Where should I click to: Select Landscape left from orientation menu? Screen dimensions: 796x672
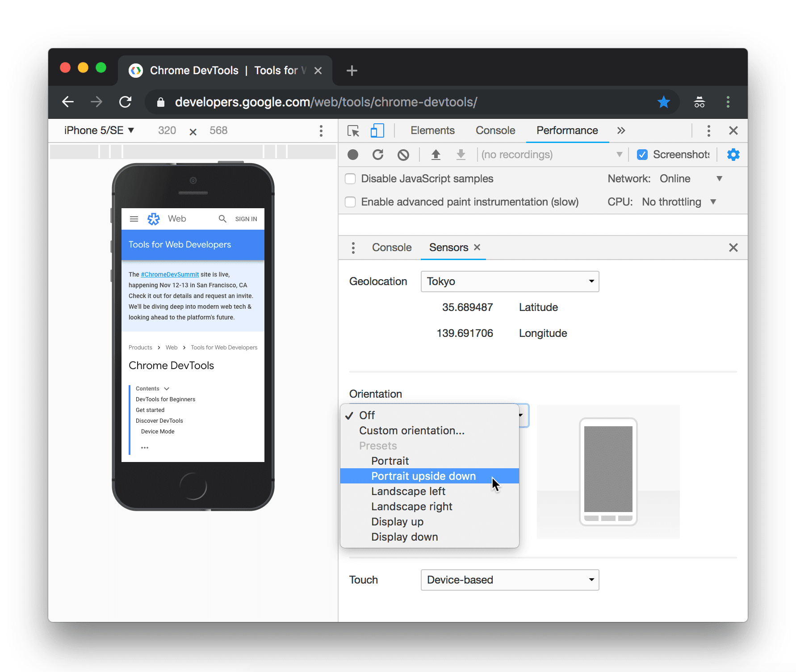[408, 491]
